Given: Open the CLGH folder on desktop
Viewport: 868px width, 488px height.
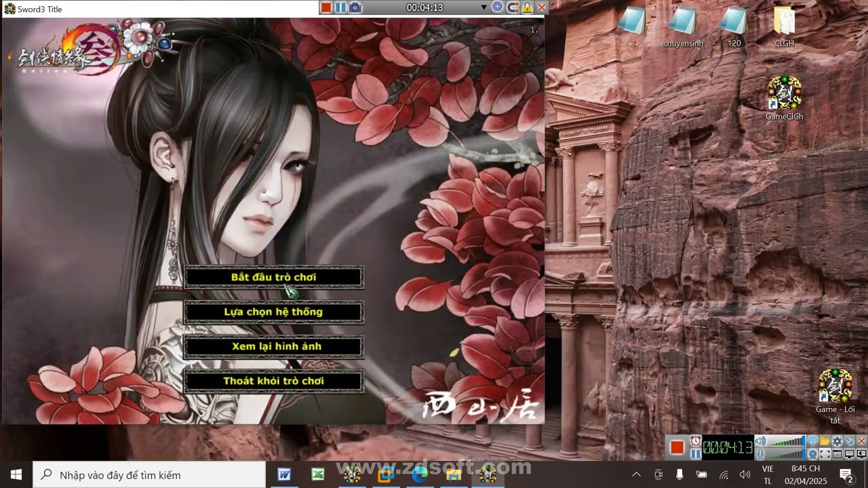Looking at the screenshot, I should [x=785, y=27].
